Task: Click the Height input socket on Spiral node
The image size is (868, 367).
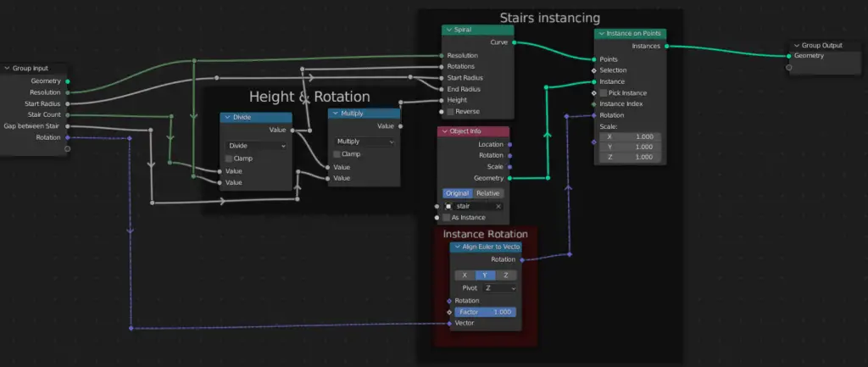Action: tap(442, 100)
